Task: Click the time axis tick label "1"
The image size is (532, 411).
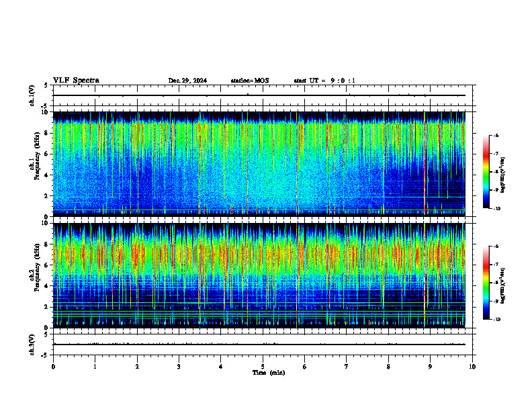Action: click(x=95, y=367)
